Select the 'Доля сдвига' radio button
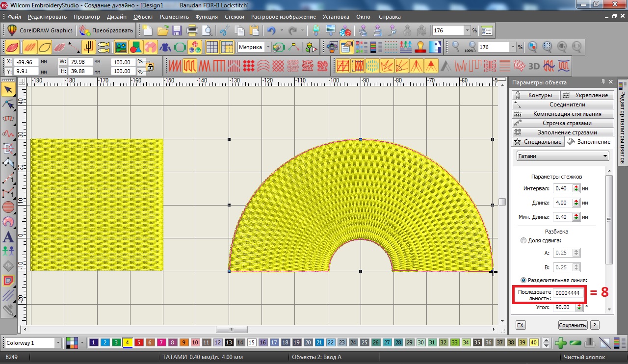The height and width of the screenshot is (364, 628). pyautogui.click(x=523, y=240)
